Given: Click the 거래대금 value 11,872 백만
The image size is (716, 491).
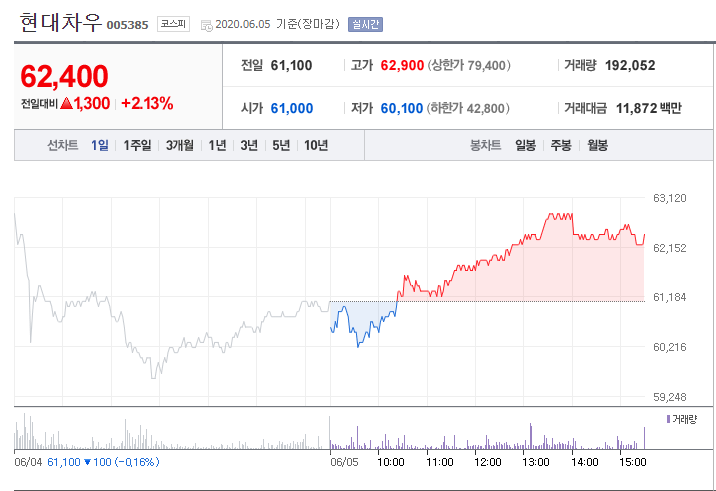Looking at the screenshot, I should point(648,108).
